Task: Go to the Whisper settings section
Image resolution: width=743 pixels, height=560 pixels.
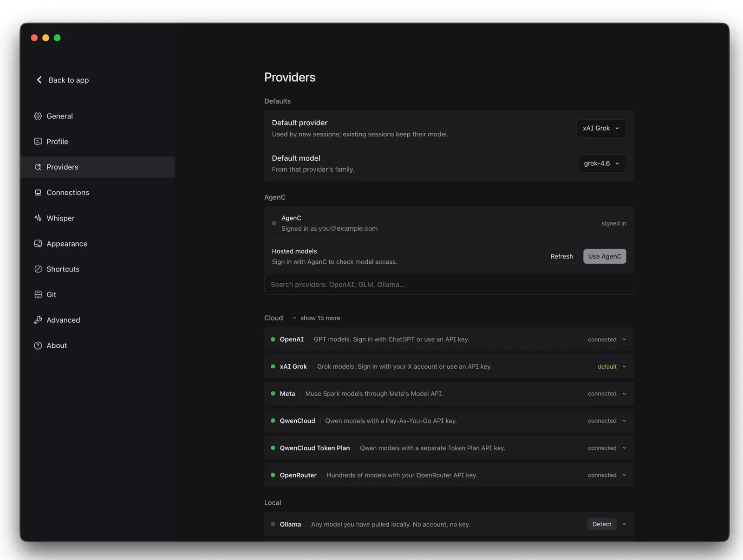Action: coord(98,218)
